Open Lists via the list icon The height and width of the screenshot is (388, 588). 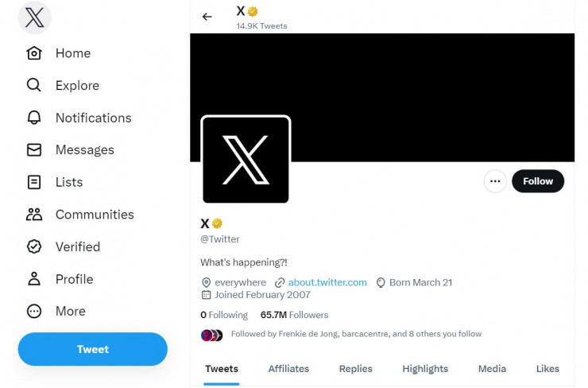34,182
